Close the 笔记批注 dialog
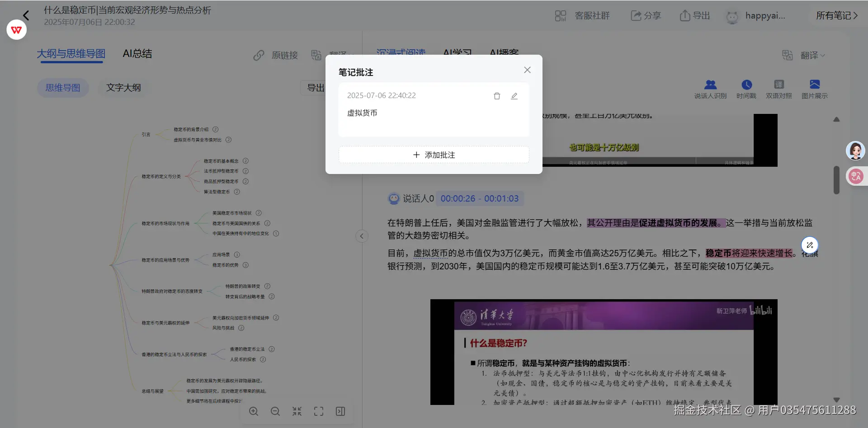 pos(527,70)
